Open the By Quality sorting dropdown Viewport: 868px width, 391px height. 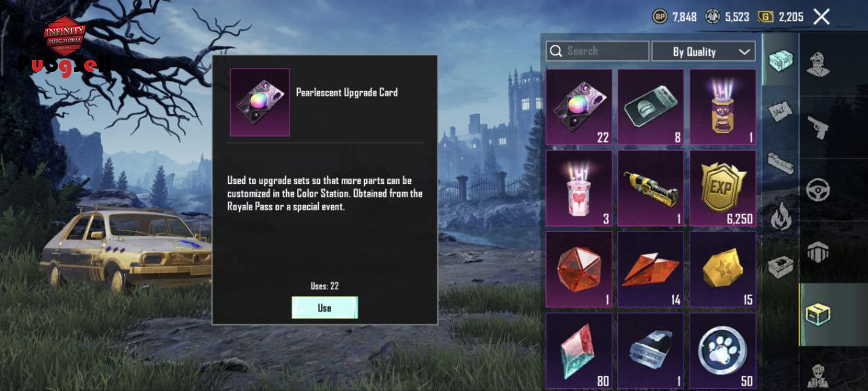(x=704, y=52)
